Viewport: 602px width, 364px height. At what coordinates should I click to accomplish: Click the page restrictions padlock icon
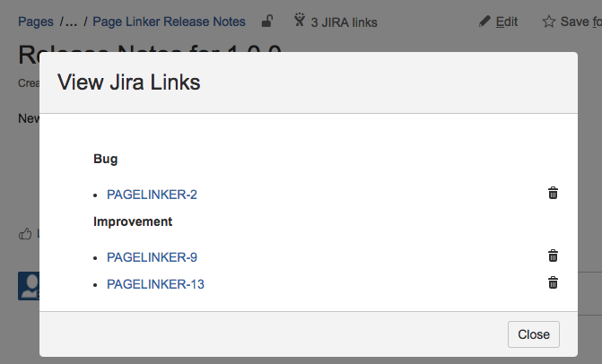[x=267, y=22]
